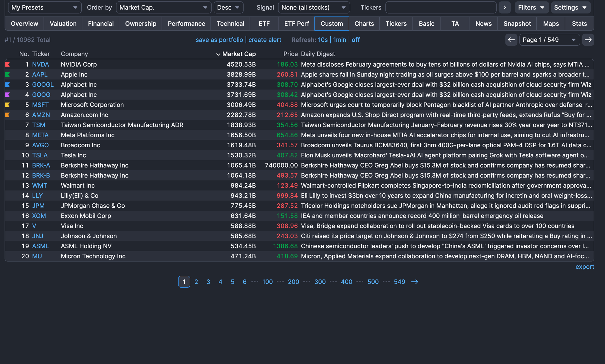The image size is (605, 364).
Task: Expand the Order by Market Cap. dropdown
Action: pyautogui.click(x=163, y=8)
